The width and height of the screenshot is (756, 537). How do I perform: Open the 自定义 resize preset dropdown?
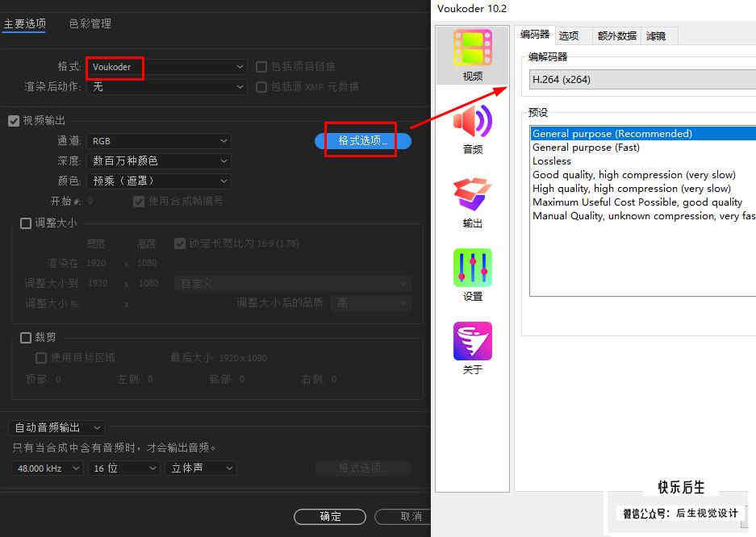point(293,284)
